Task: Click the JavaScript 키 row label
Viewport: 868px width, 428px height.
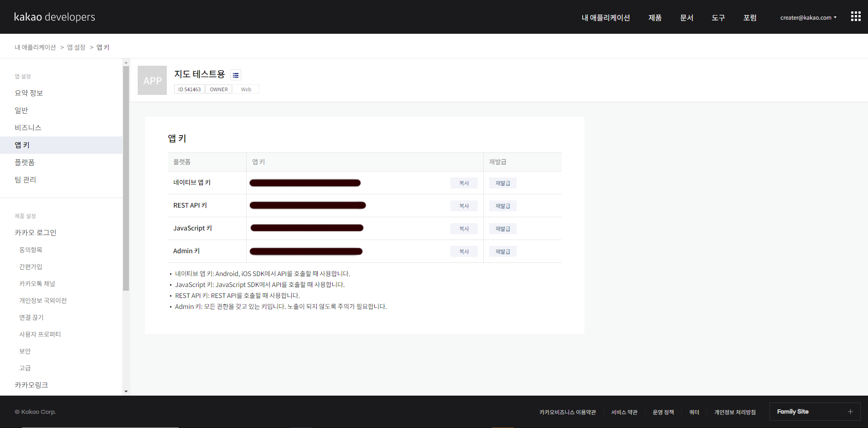Action: [192, 228]
